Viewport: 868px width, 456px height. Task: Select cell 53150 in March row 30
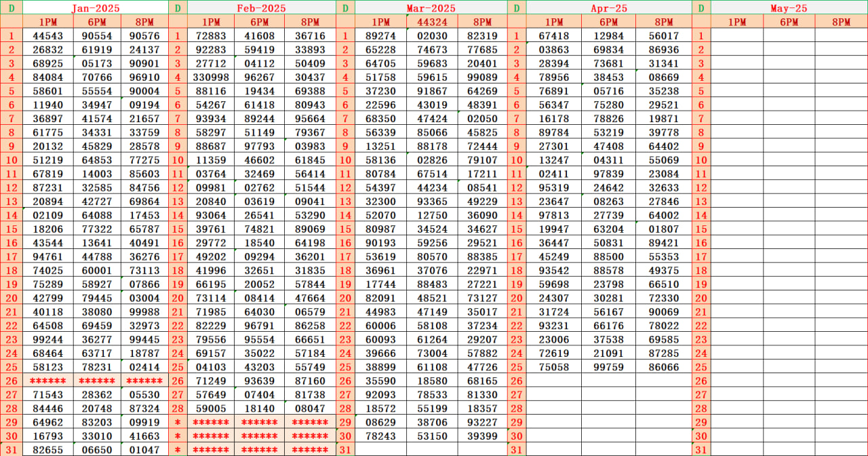coord(432,436)
